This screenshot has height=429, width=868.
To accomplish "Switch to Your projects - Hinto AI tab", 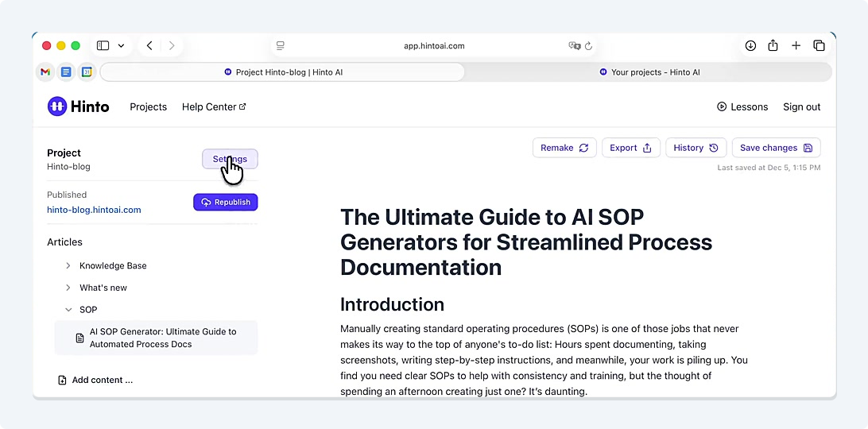I will point(649,72).
